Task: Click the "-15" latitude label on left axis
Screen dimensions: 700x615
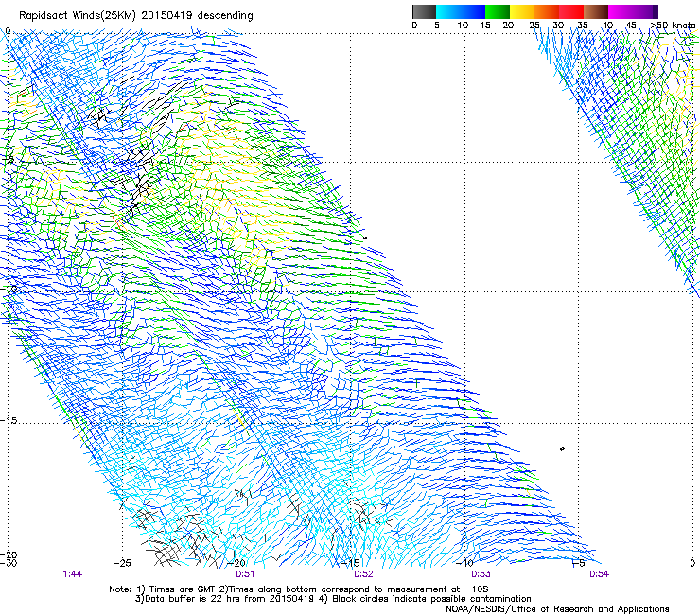Action: coord(9,421)
